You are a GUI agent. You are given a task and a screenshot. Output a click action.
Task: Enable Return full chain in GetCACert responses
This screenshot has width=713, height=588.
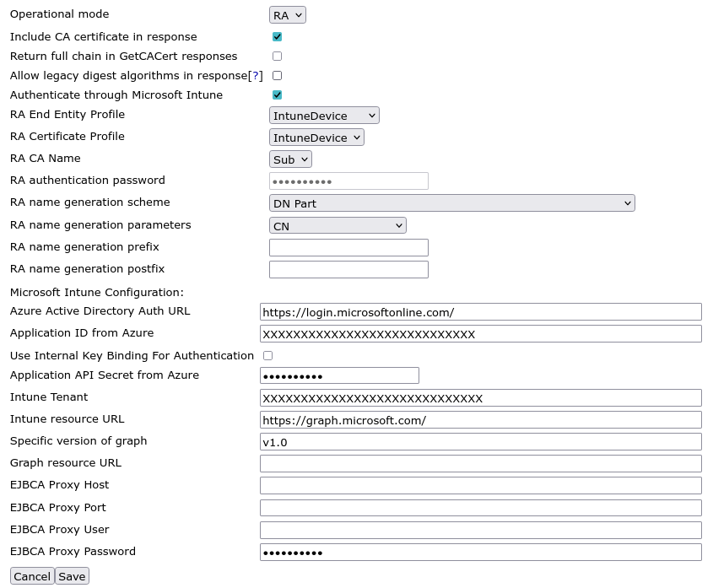tap(277, 55)
